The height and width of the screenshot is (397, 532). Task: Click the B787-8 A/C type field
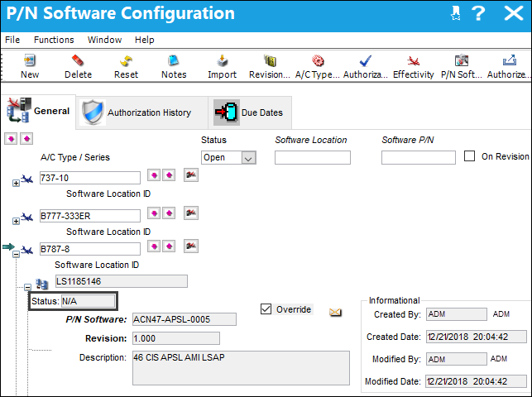[x=90, y=249]
